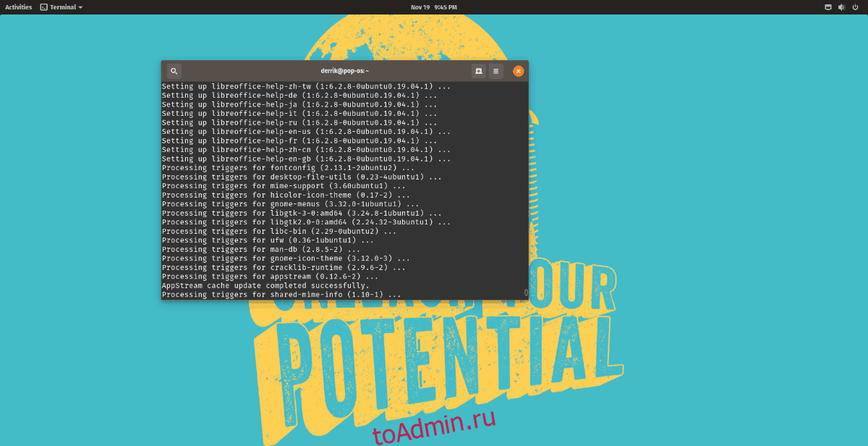Close the terminal window
The image size is (868, 446).
518,71
